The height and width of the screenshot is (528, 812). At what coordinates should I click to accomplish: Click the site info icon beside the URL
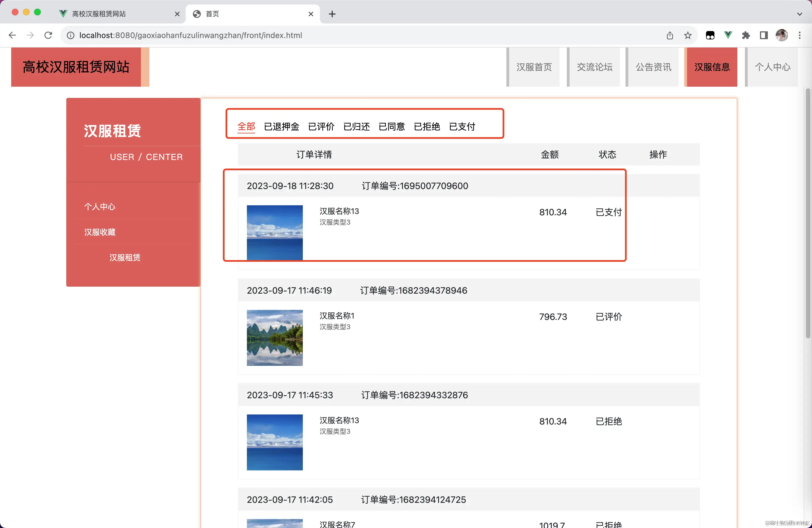70,35
